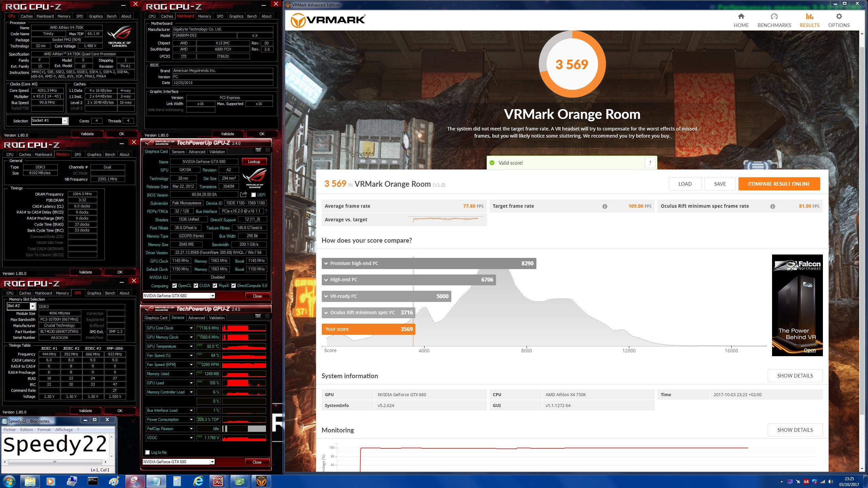
Task: Click the Notepad vertical scrollbar
Action: pyautogui.click(x=111, y=446)
